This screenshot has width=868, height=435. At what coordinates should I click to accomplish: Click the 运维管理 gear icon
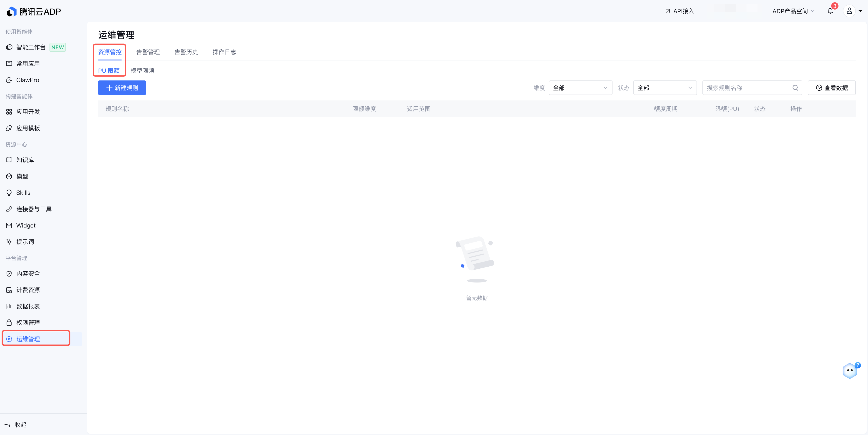tap(9, 339)
